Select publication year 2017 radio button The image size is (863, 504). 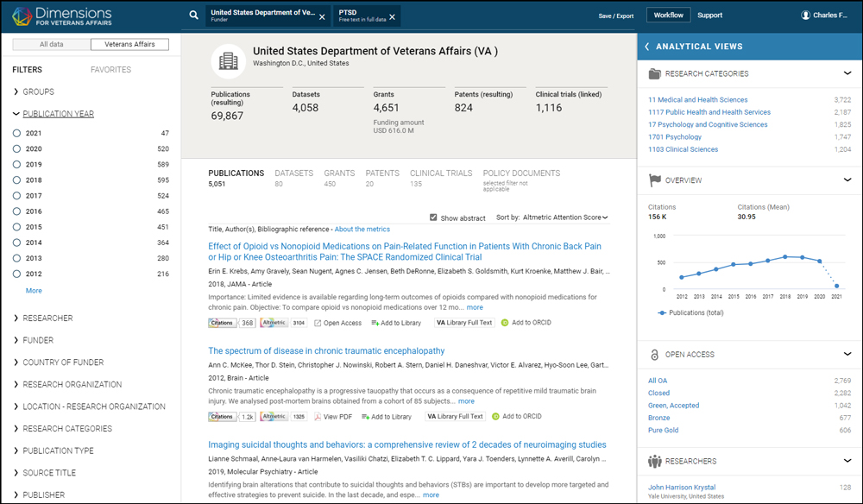tap(16, 195)
